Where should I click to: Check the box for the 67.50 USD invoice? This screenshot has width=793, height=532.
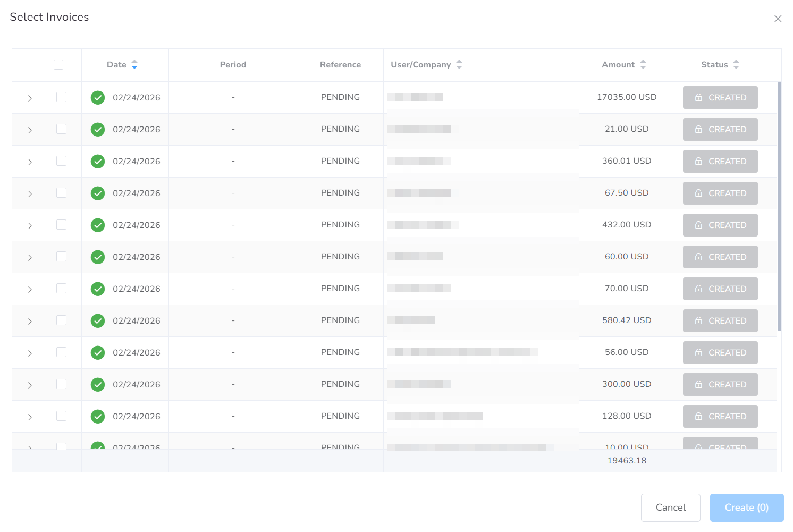point(62,193)
